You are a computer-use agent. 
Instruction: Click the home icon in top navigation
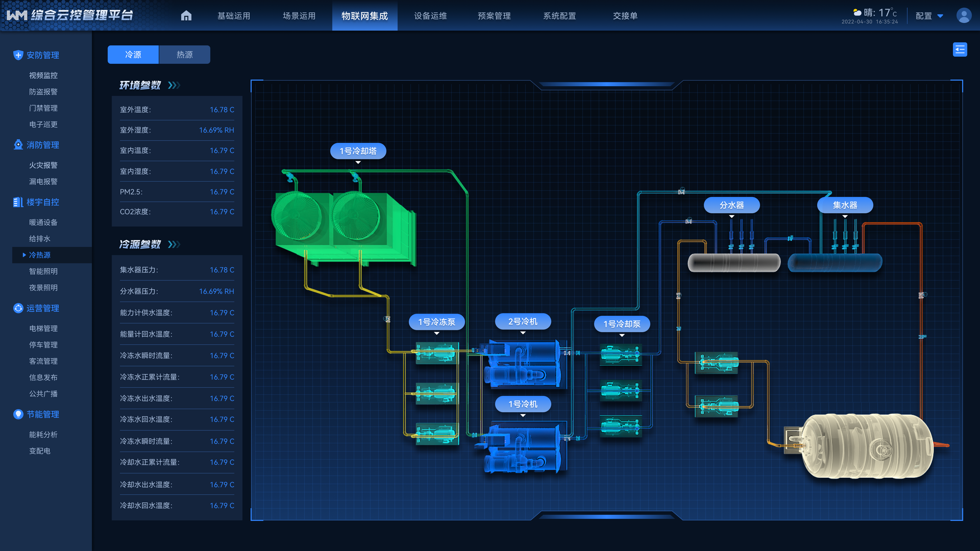click(186, 16)
